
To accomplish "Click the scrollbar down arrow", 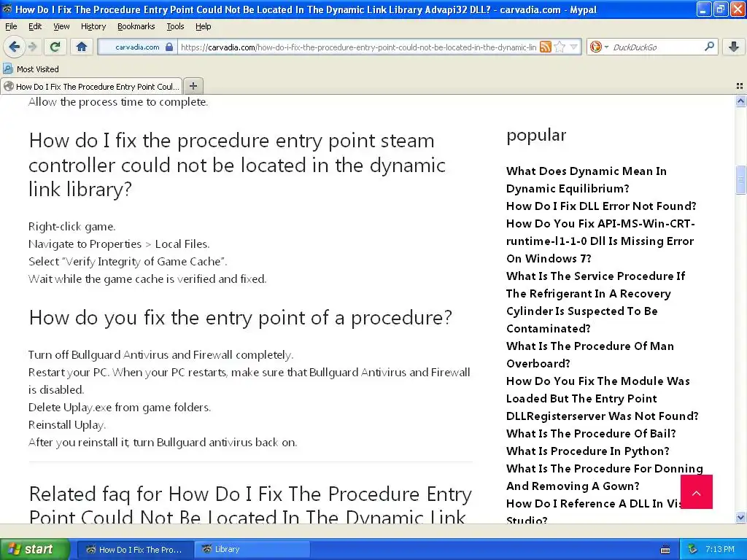I will 740,517.
